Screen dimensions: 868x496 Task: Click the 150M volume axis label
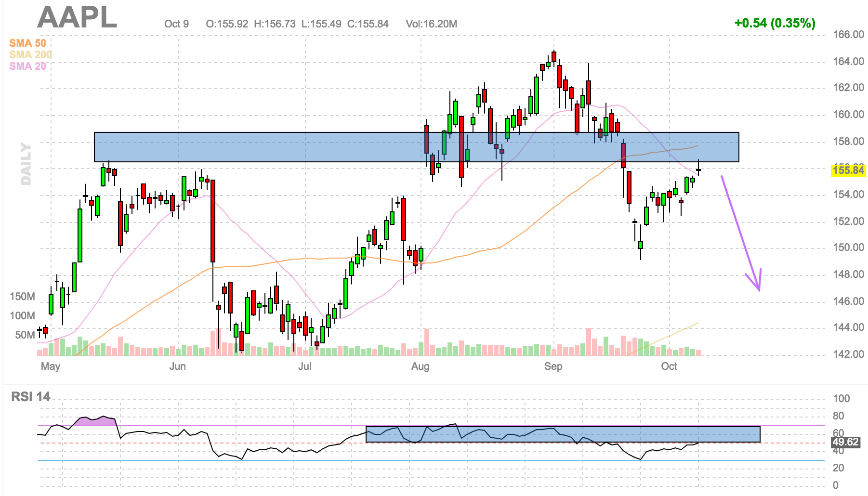(x=22, y=297)
